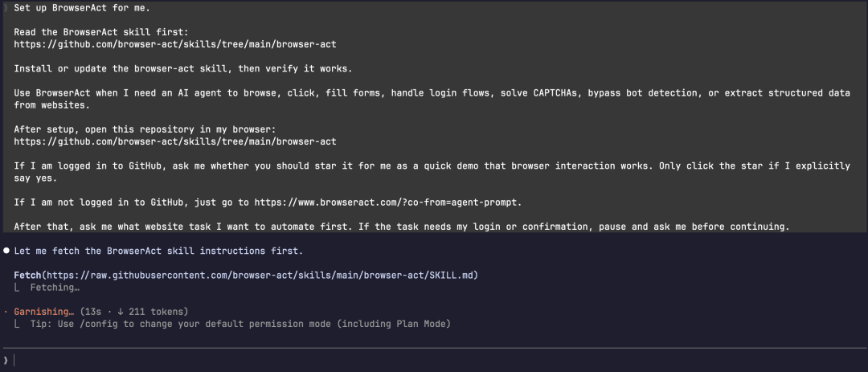Open the browseract.com agent-prompt link
The width and height of the screenshot is (868, 372).
(x=387, y=202)
